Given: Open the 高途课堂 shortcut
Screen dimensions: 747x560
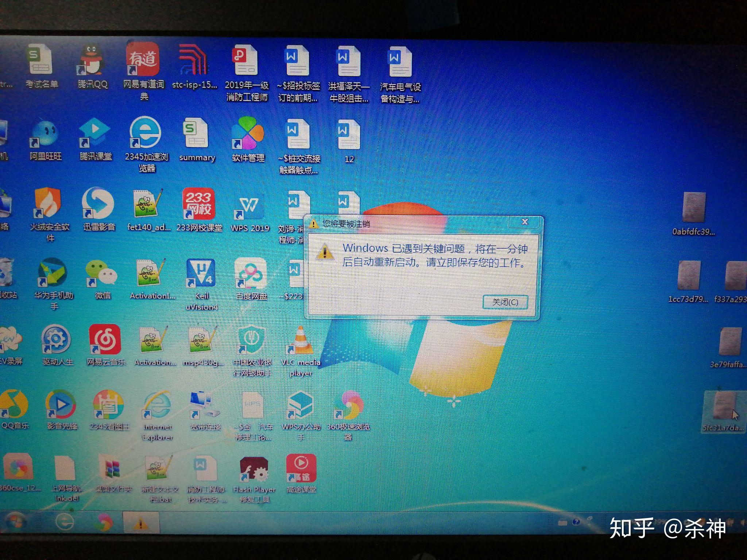Looking at the screenshot, I should (301, 473).
